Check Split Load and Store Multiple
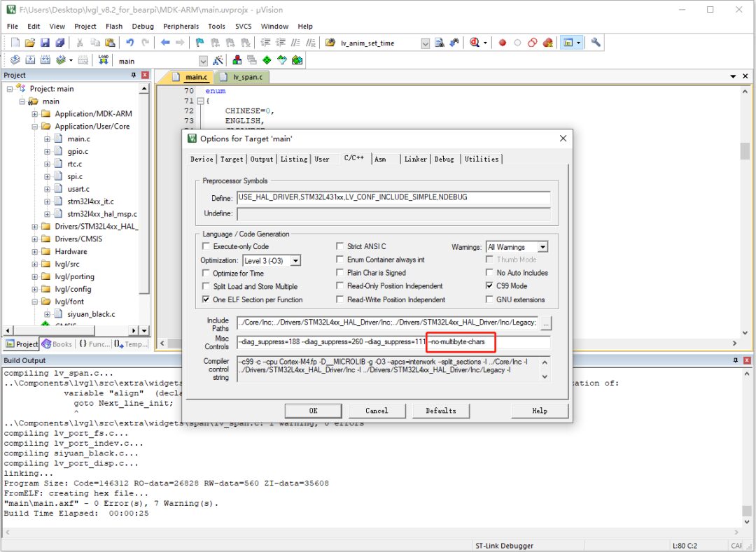The width and height of the screenshot is (756, 552). click(206, 286)
